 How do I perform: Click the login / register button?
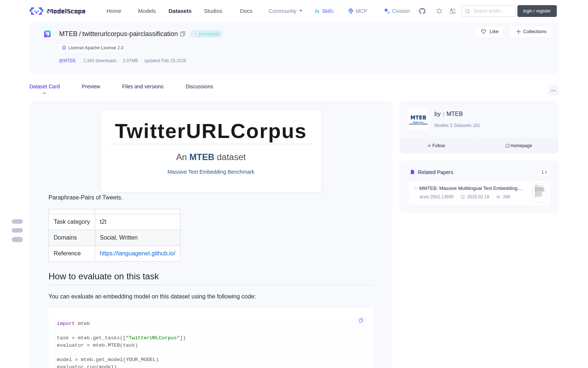click(x=537, y=11)
